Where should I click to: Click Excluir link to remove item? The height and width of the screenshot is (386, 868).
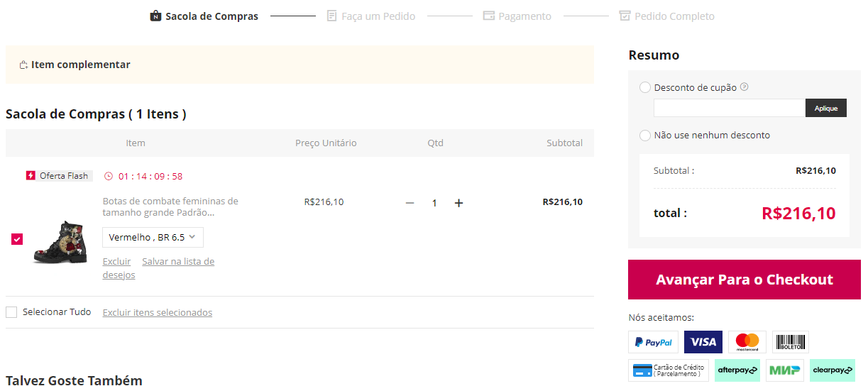116,261
